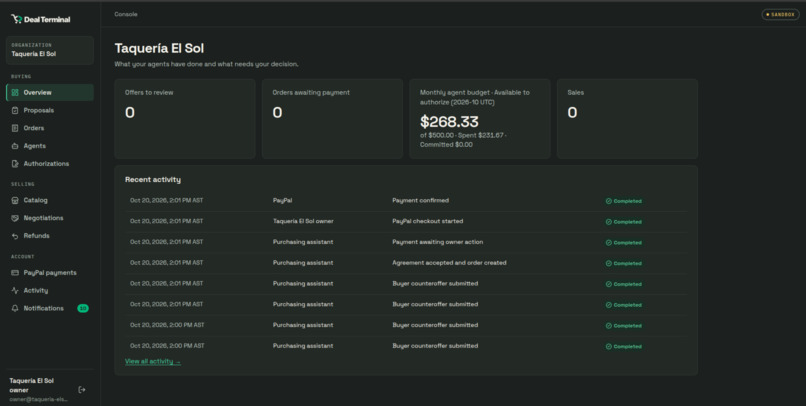Click the Payment confirmed activity entry
The height and width of the screenshot is (406, 806).
(x=420, y=200)
